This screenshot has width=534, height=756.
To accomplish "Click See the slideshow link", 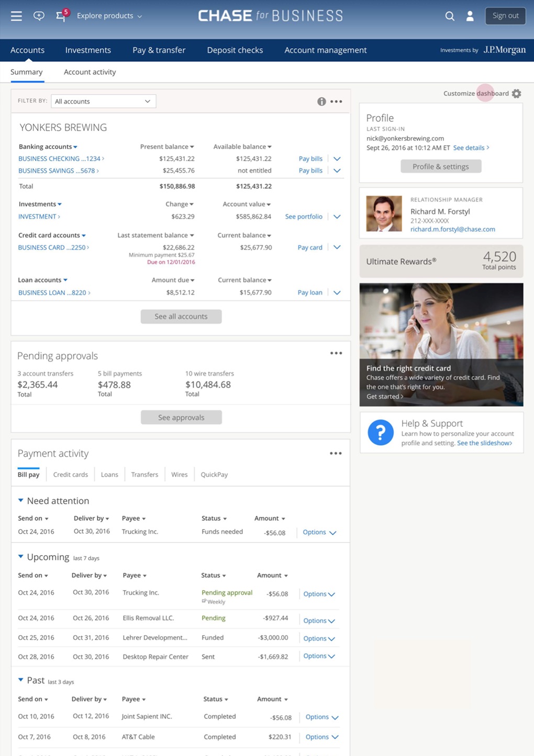I will 485,443.
